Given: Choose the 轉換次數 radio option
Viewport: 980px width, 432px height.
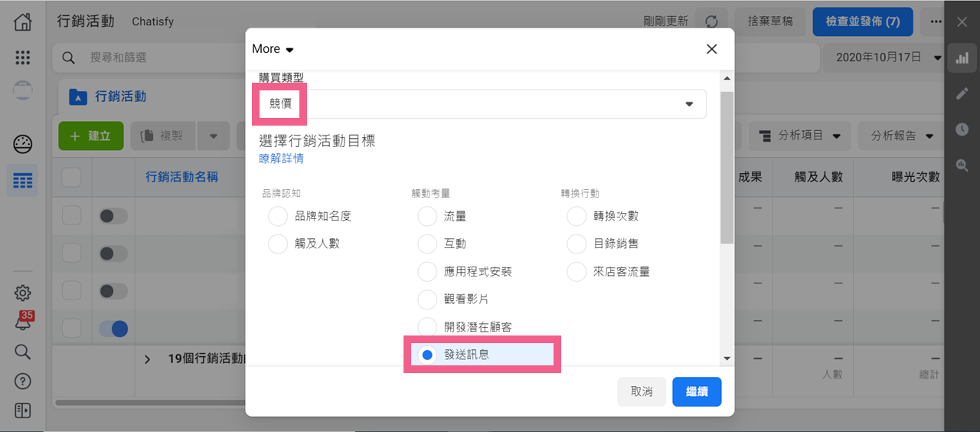Looking at the screenshot, I should pos(577,217).
